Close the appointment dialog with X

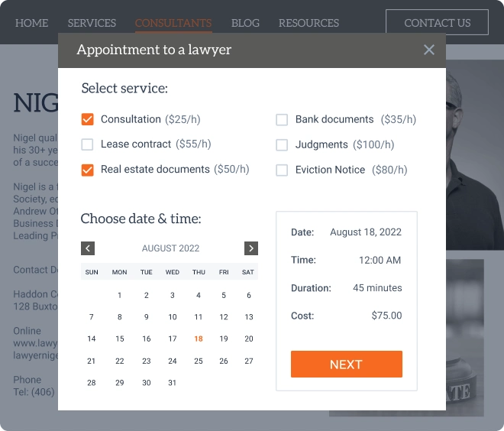[x=429, y=50]
